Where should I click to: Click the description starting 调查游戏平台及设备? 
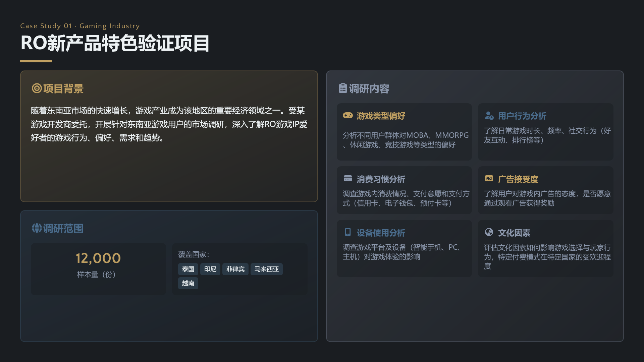tap(402, 252)
